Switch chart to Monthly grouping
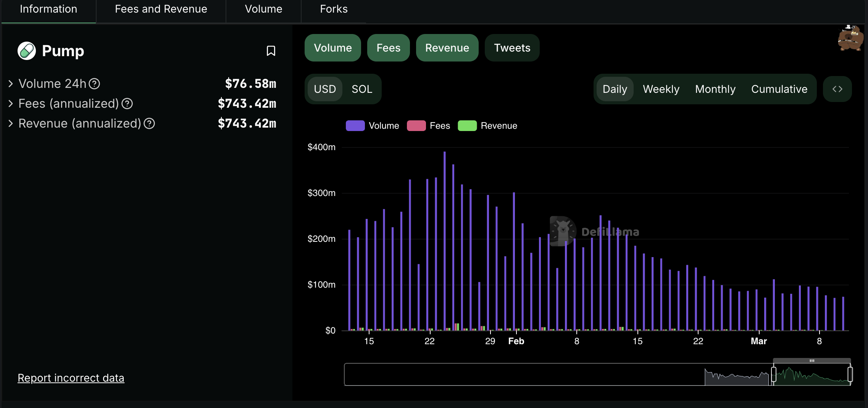Viewport: 868px width, 408px height. point(715,89)
